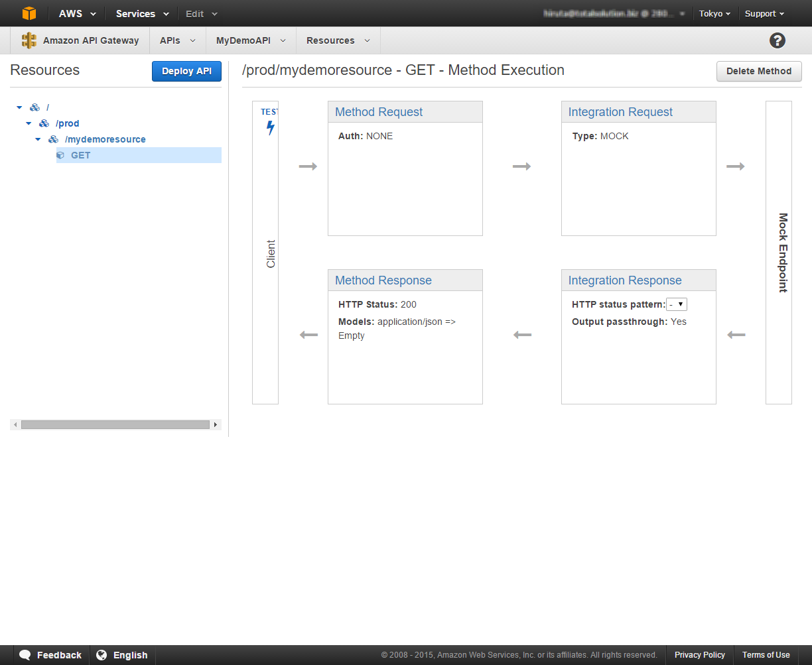
Task: Click the GET method cube icon
Action: point(60,155)
